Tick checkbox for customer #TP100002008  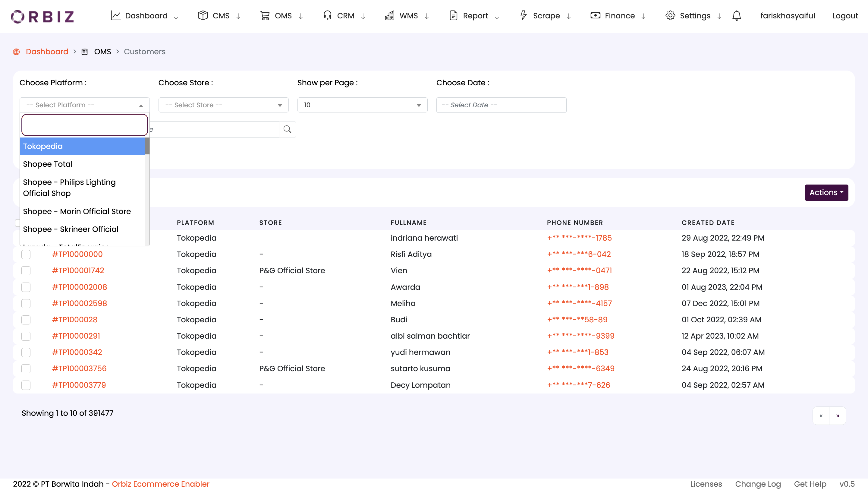click(x=26, y=287)
